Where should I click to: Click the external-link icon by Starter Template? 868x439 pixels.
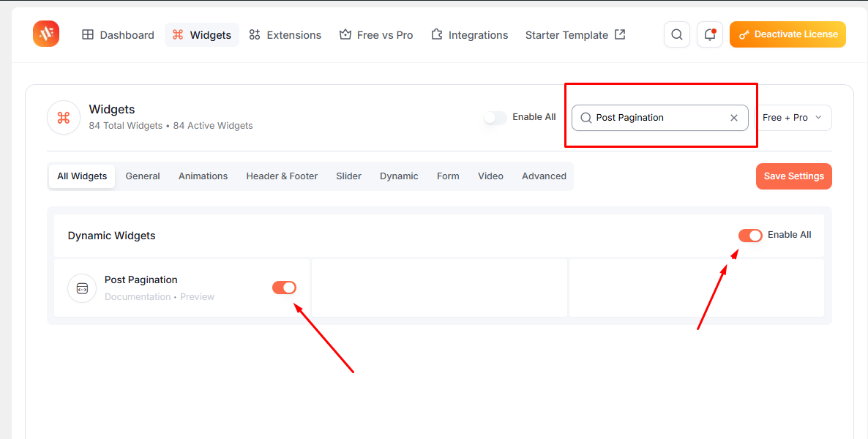click(x=620, y=34)
